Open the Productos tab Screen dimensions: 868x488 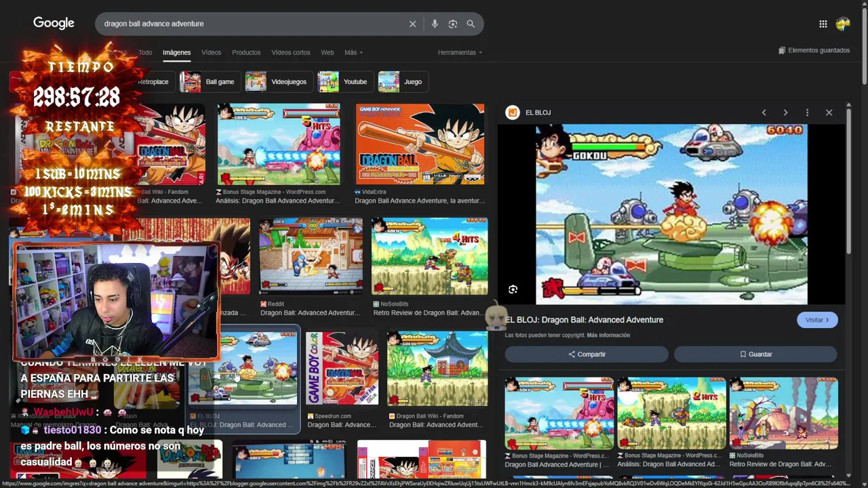(246, 52)
